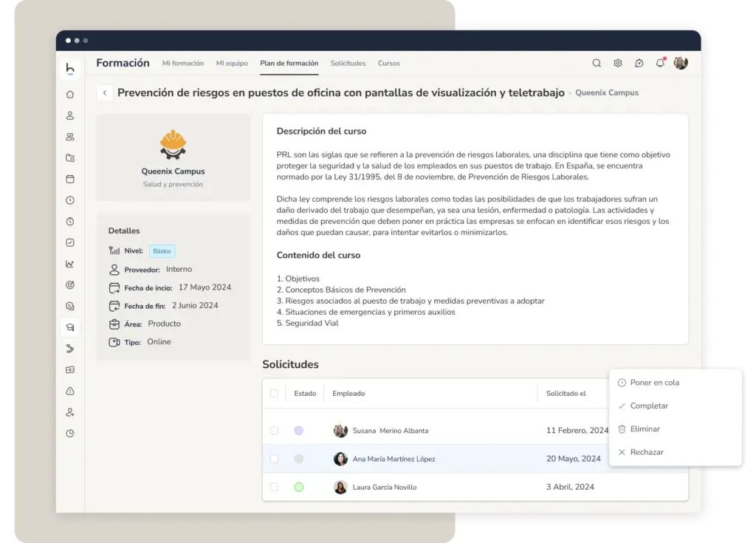Screen dimensions: 756x543
Task: Open the user avatar in the header
Action: pos(681,63)
